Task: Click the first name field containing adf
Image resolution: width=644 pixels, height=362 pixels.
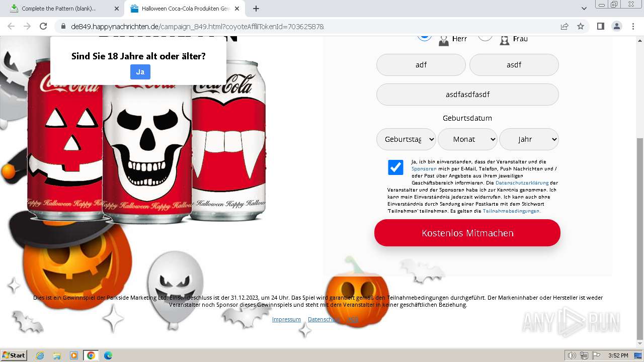Action: (x=421, y=65)
